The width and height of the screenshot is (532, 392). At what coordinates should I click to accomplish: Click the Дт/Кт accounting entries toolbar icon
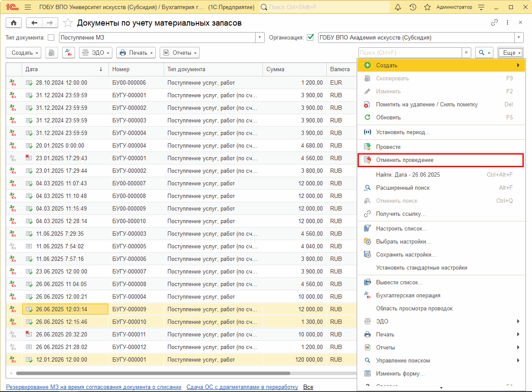pyautogui.click(x=68, y=53)
